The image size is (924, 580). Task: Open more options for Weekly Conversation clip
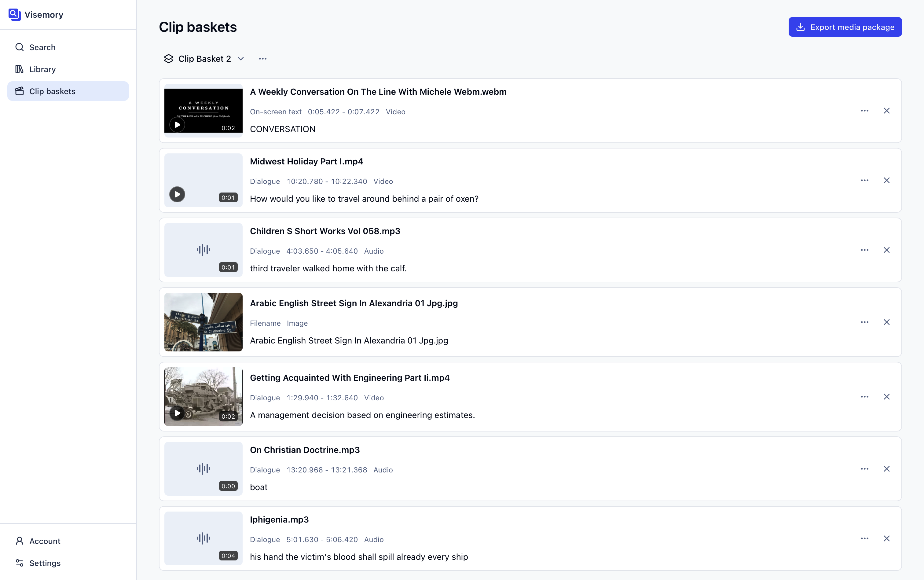(864, 111)
